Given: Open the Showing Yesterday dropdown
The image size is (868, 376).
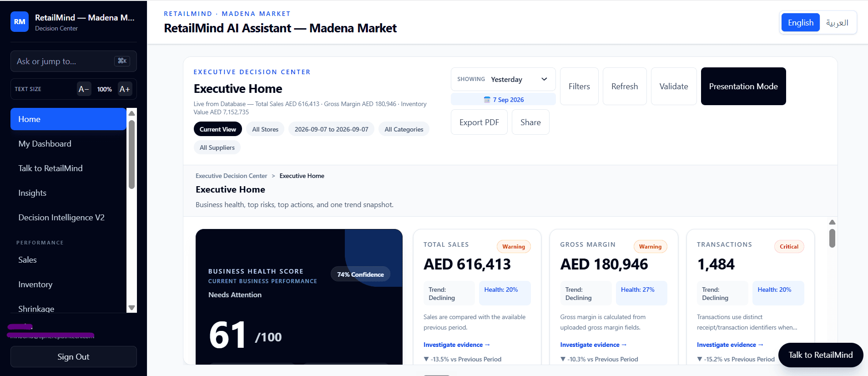Looking at the screenshot, I should coord(503,79).
